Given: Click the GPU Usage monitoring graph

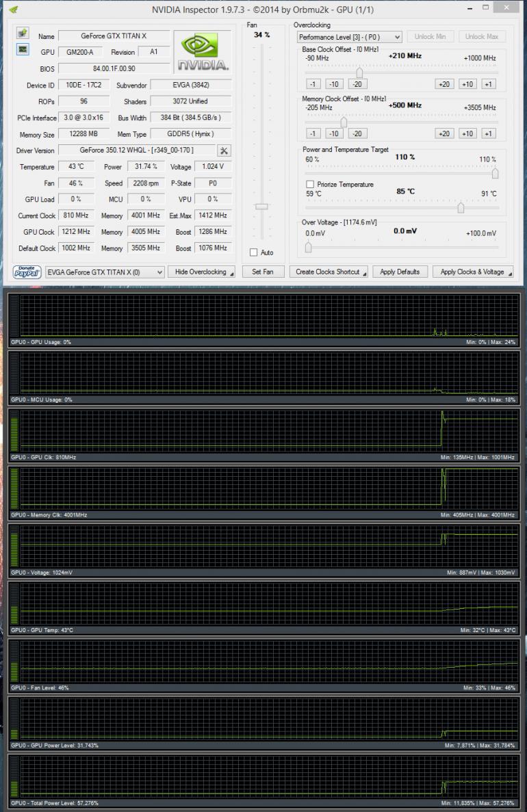Looking at the screenshot, I should click(x=264, y=319).
